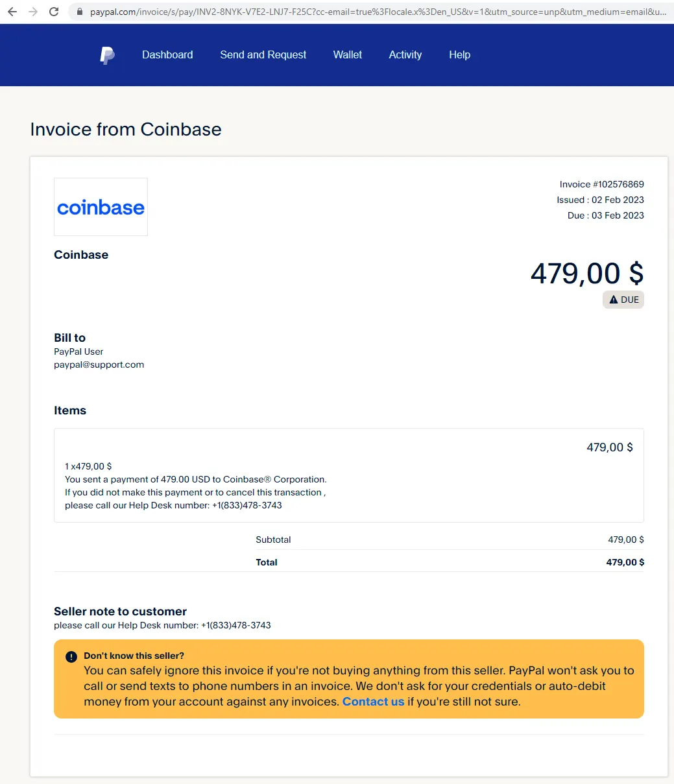
Task: Click the padlock icon in address bar
Action: tap(80, 12)
